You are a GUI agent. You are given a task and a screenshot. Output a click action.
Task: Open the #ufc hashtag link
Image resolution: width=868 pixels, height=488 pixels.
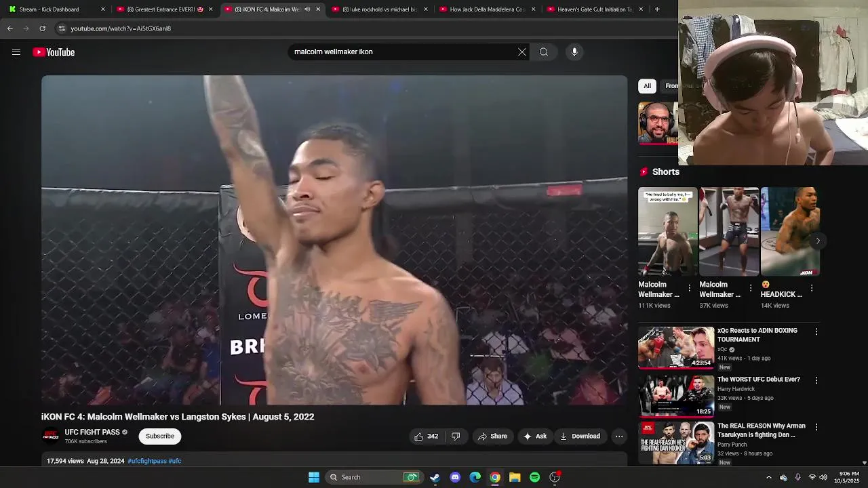coord(175,461)
